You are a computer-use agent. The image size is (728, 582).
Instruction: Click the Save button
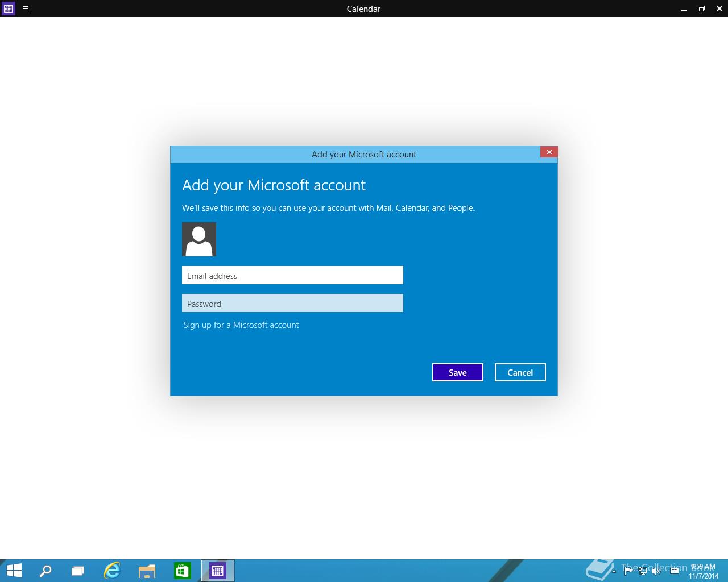pyautogui.click(x=458, y=372)
